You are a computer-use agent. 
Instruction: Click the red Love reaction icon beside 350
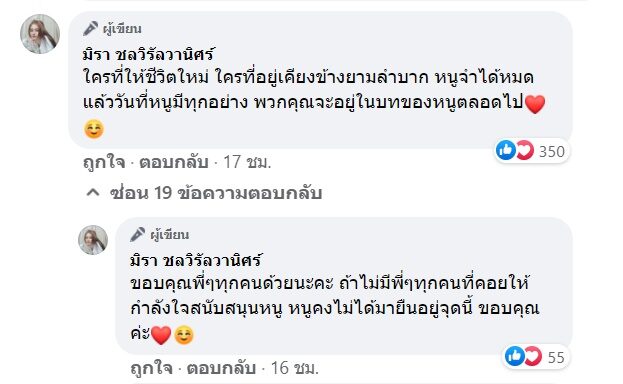[x=524, y=150]
